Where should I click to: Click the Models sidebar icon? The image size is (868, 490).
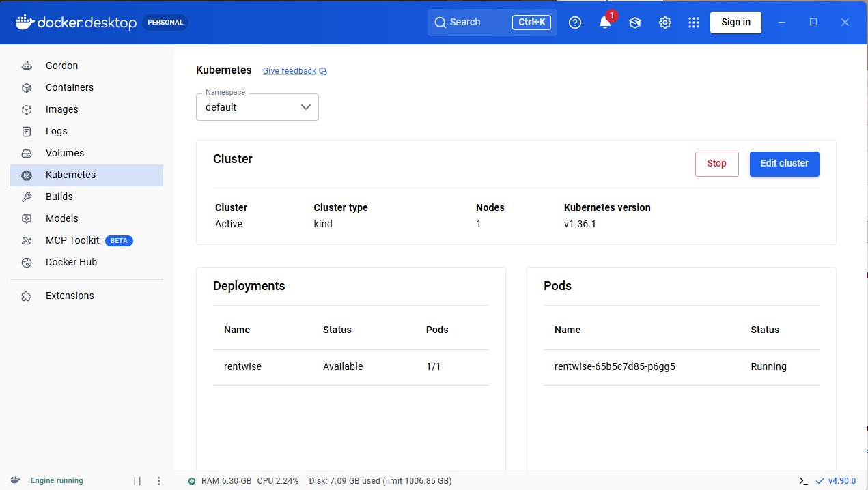[x=27, y=219]
